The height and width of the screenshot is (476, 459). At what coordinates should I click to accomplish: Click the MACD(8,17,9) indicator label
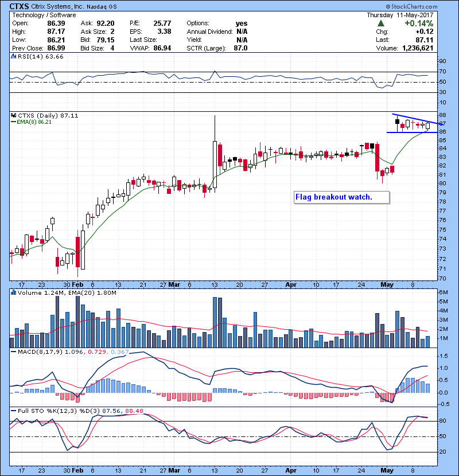click(40, 352)
